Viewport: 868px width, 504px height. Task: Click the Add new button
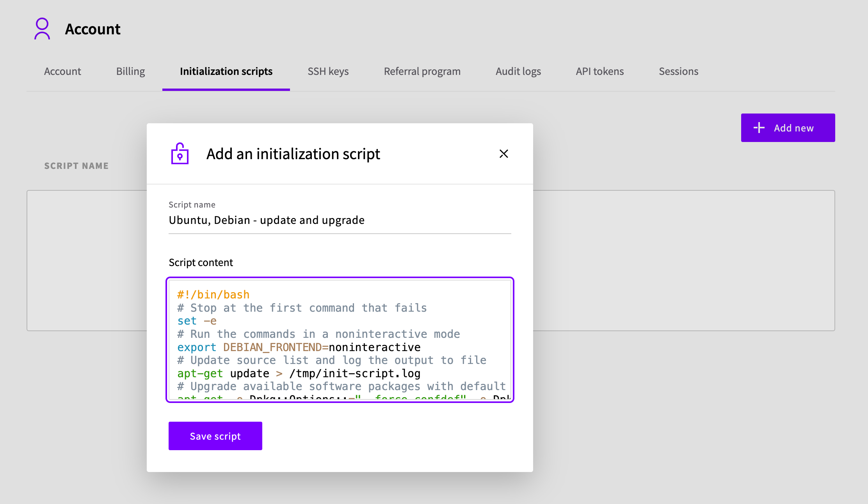[x=788, y=128]
